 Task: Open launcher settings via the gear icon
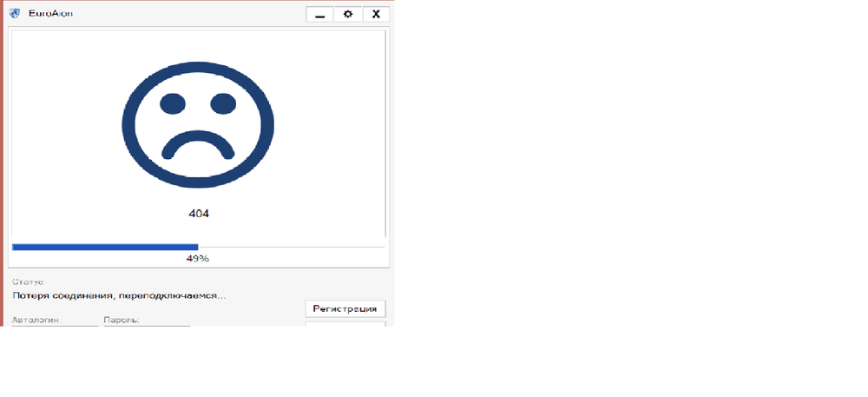click(348, 14)
